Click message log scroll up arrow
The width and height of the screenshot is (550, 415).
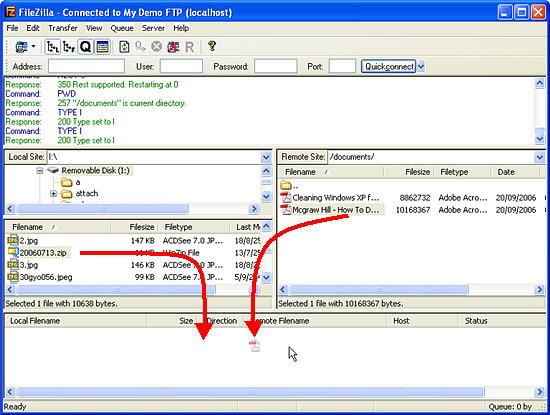(x=539, y=83)
